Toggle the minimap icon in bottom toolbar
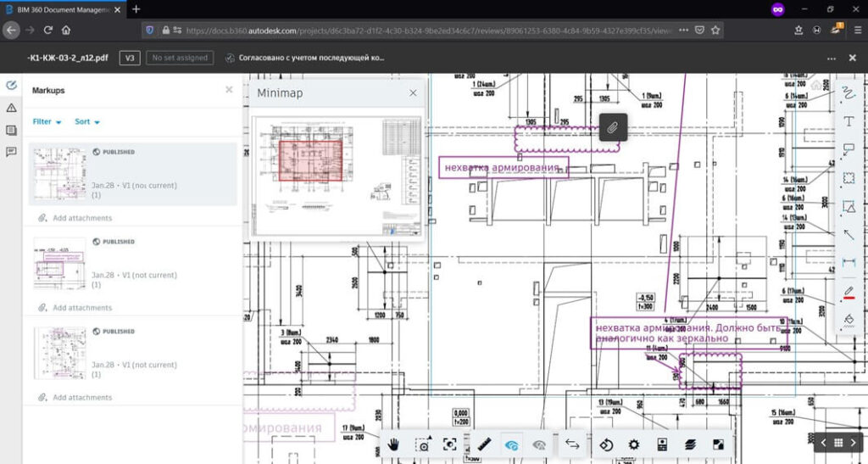This screenshot has height=464, width=868. tap(718, 444)
